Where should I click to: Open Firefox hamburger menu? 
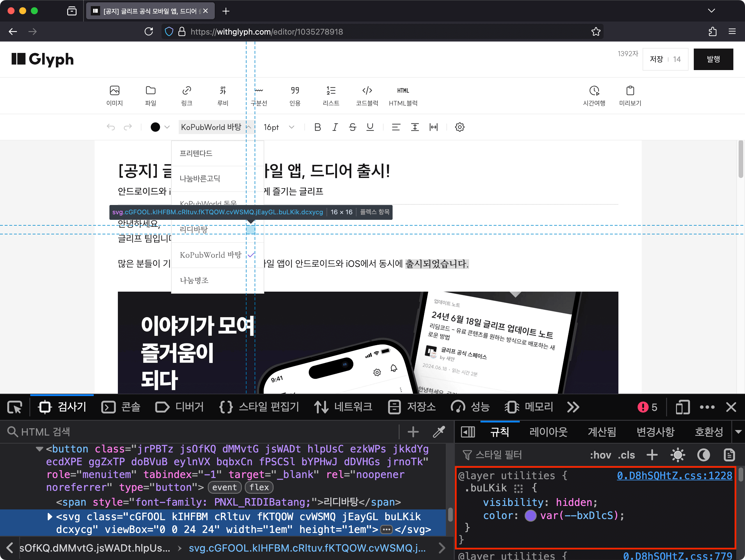pos(732,32)
